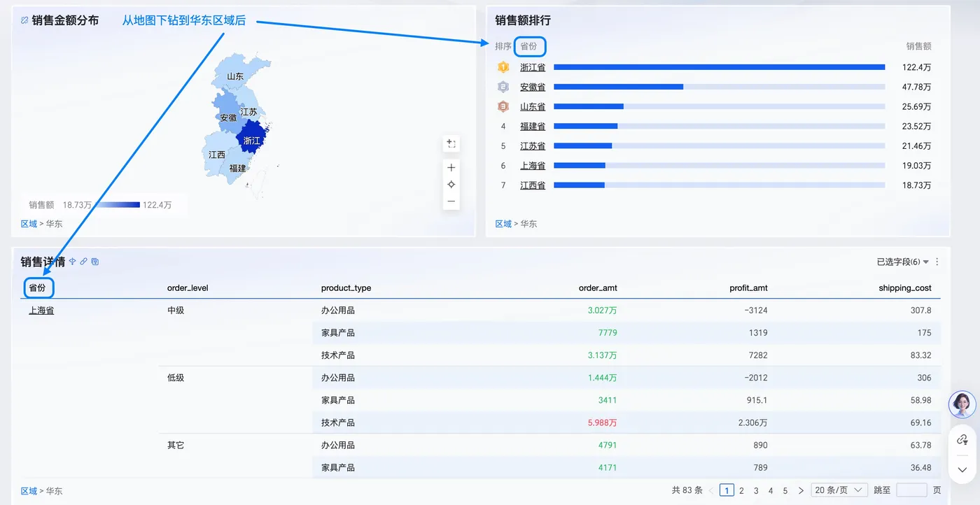The height and width of the screenshot is (505, 980).
Task: Click the drill icon next to 销售详情
Action: (72, 262)
